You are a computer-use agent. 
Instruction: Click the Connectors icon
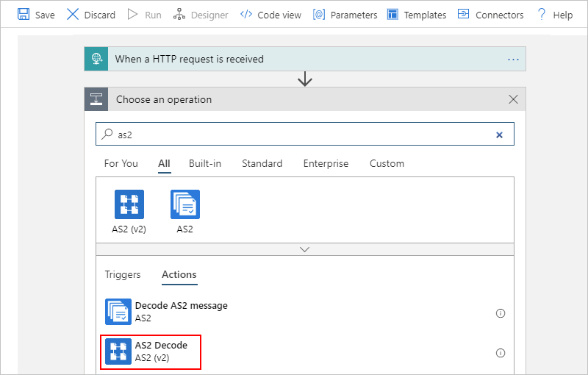[x=464, y=14]
